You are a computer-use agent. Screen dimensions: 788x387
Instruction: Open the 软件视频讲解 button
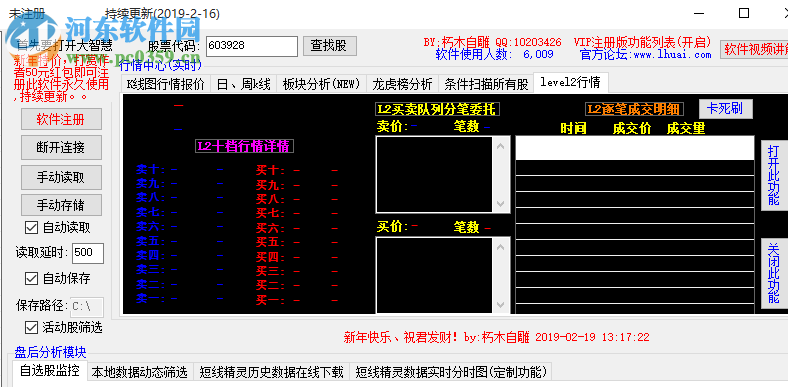point(754,49)
